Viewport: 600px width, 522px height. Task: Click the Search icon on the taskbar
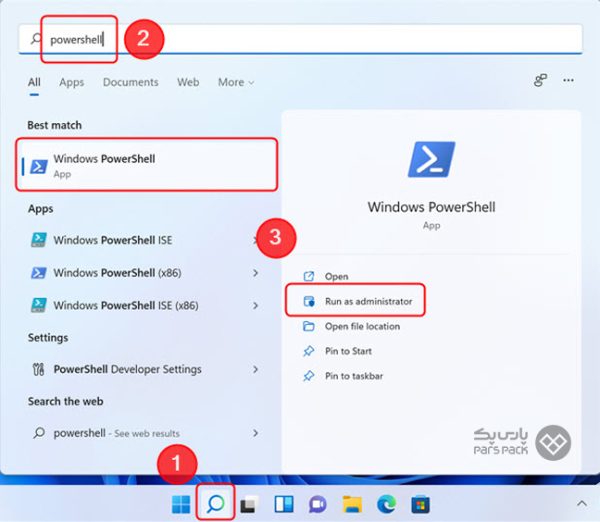[215, 503]
